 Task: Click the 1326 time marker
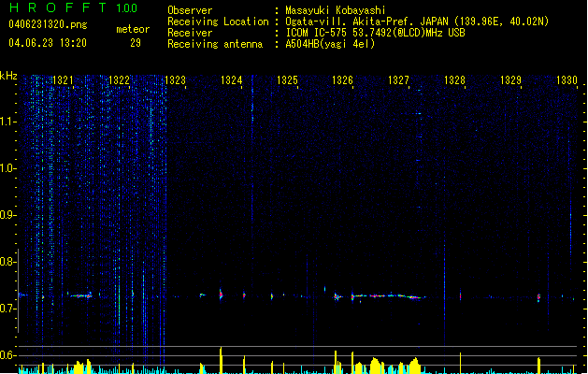342,80
